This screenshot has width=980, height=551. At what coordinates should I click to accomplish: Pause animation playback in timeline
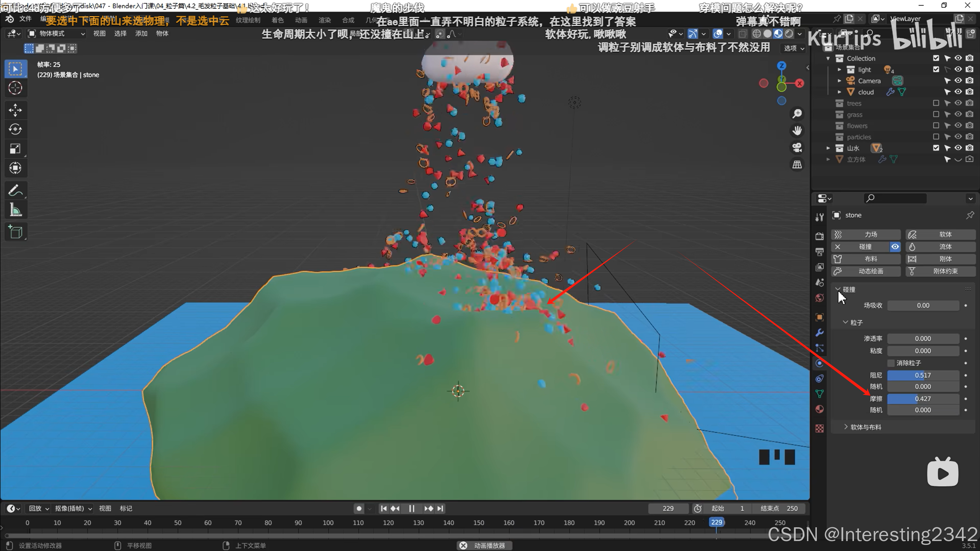coord(412,509)
